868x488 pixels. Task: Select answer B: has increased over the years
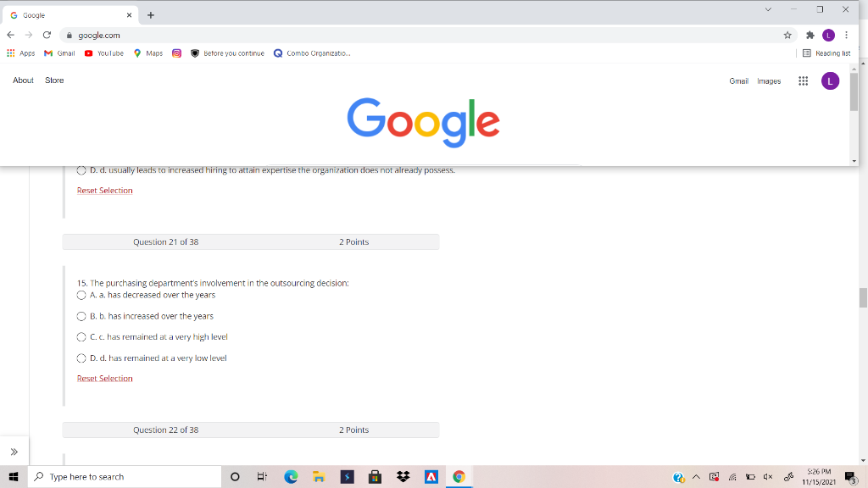point(82,316)
